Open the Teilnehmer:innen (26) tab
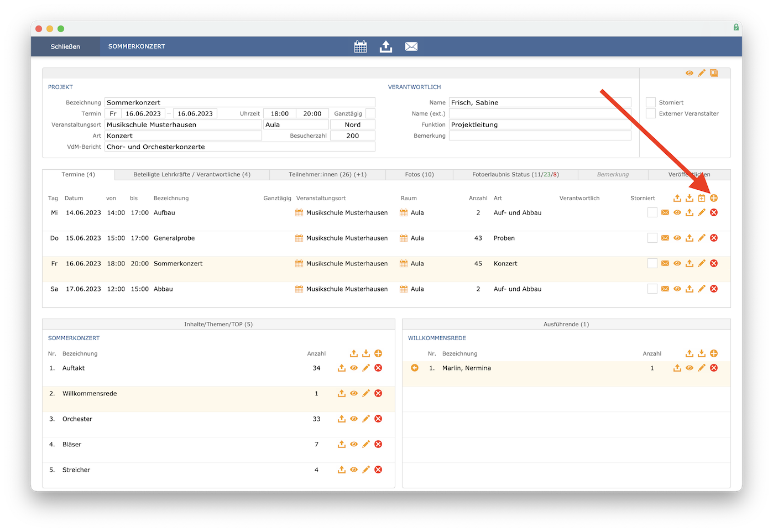773x532 pixels. 327,175
